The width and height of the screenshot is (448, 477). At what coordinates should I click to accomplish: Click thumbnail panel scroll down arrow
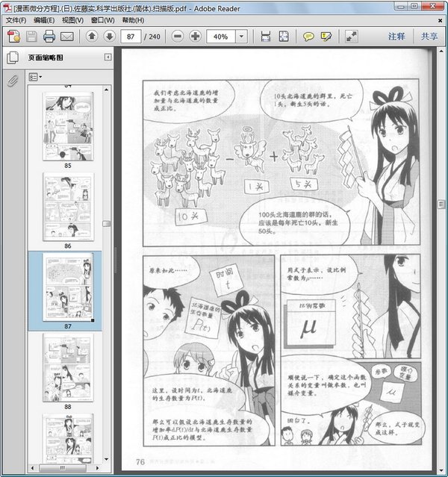[x=106, y=459]
